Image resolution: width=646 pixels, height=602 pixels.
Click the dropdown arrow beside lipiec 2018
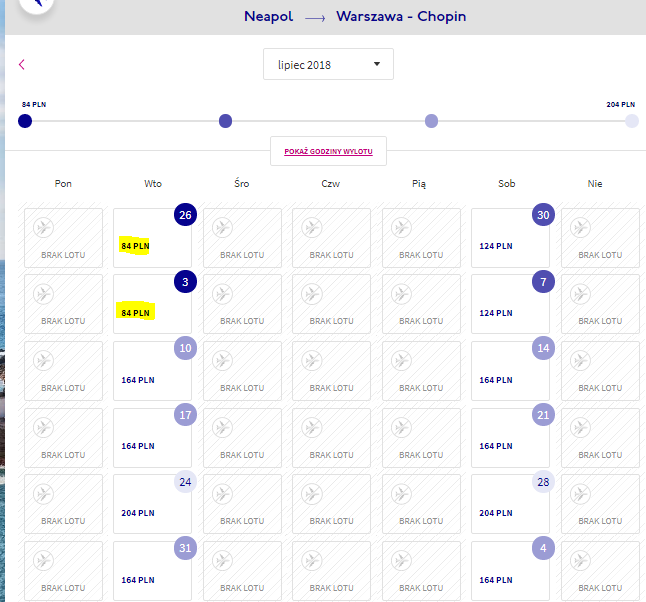click(x=377, y=64)
